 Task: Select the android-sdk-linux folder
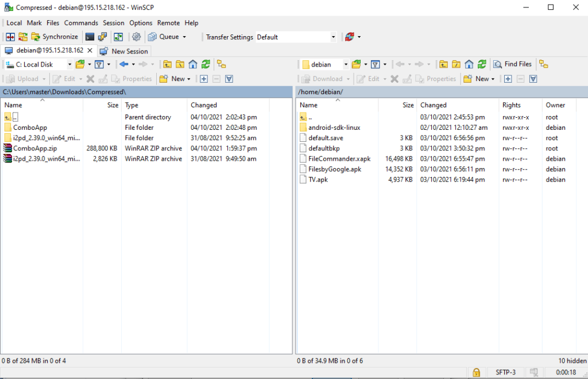(x=334, y=127)
